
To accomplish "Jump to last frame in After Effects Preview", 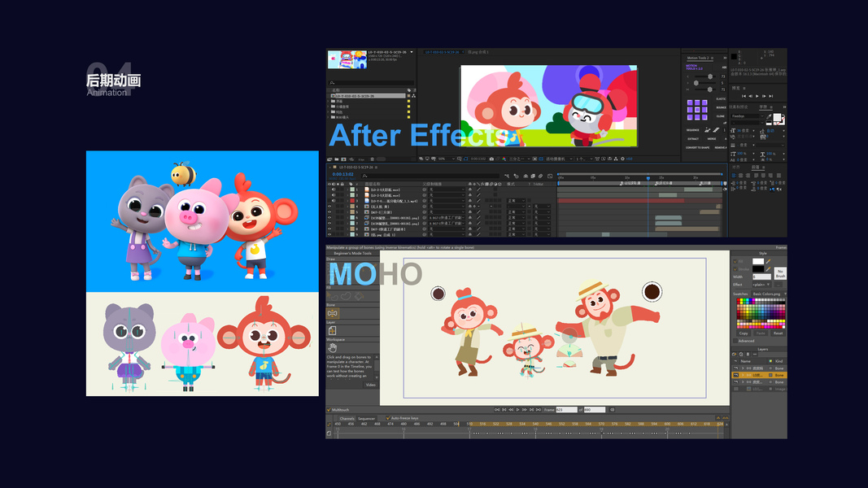I will tap(770, 96).
